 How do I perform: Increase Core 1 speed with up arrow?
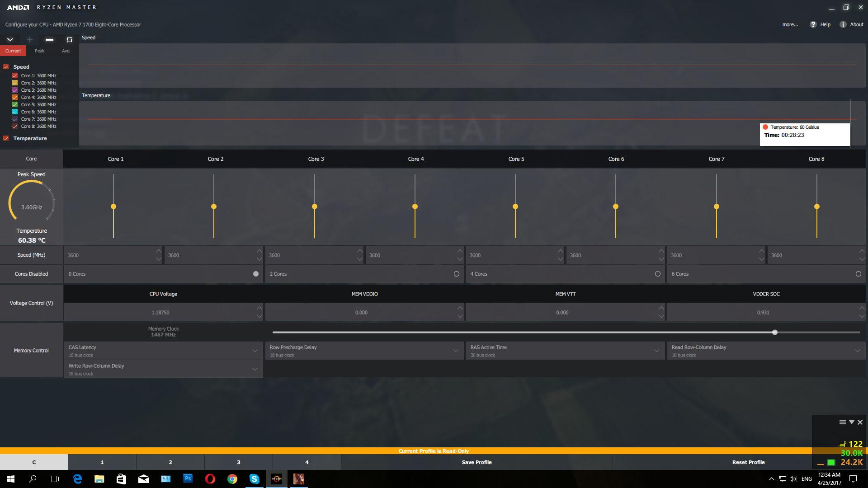[x=159, y=251]
